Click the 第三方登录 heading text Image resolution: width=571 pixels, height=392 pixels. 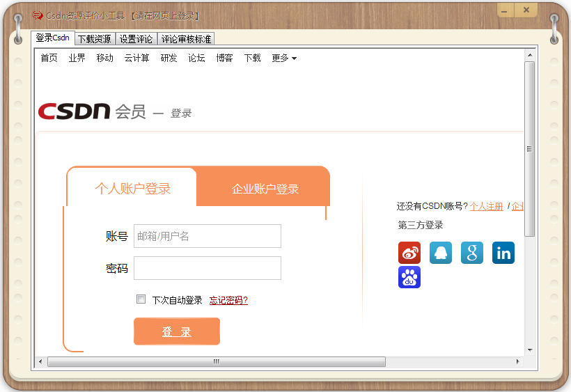tap(420, 226)
